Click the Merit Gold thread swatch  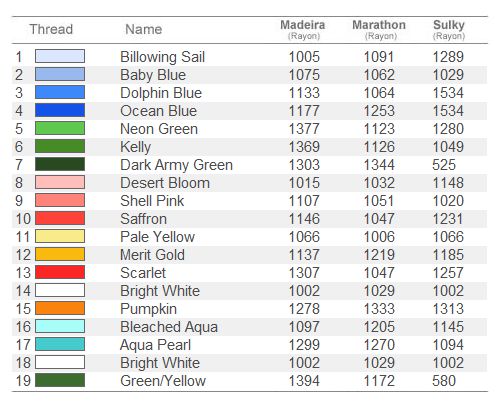coord(60,254)
